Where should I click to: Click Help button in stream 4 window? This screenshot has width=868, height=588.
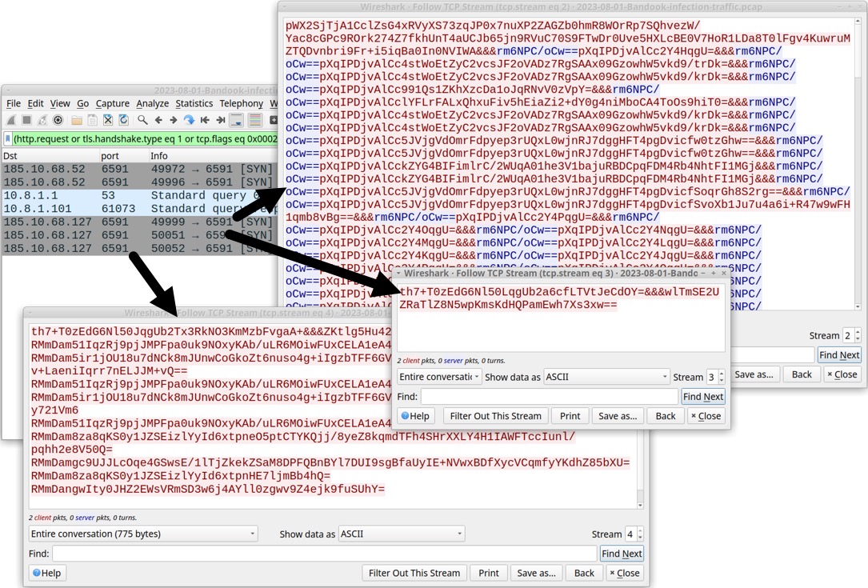46,573
